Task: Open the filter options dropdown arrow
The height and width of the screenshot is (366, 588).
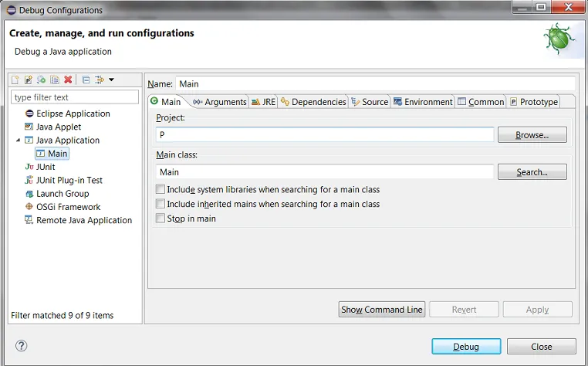Action: point(111,80)
